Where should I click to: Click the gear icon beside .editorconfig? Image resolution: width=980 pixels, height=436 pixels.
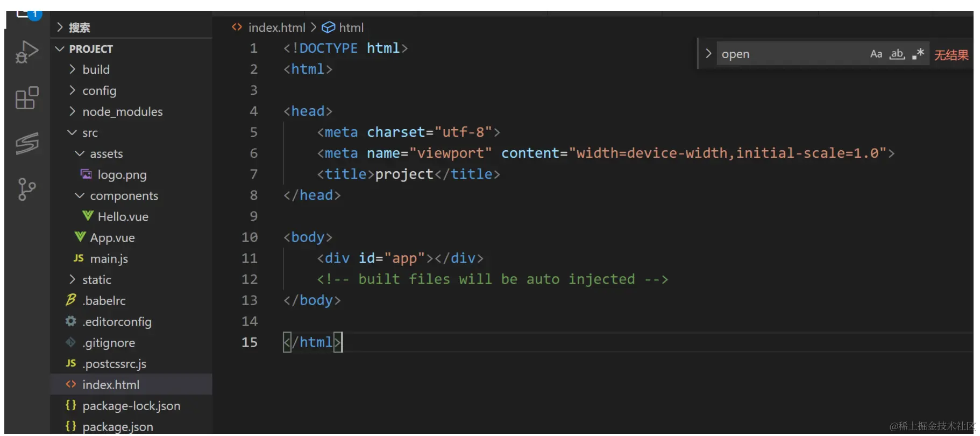pyautogui.click(x=70, y=321)
